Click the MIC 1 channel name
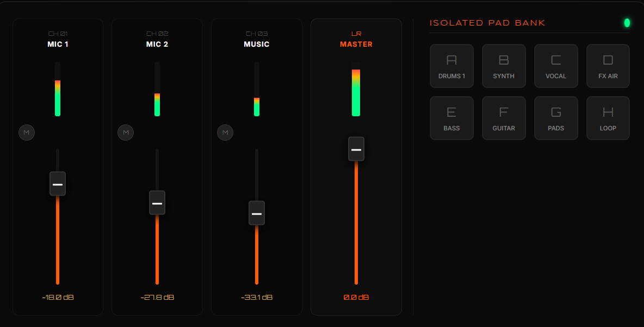Viewport: 644px width, 327px height. click(x=58, y=45)
